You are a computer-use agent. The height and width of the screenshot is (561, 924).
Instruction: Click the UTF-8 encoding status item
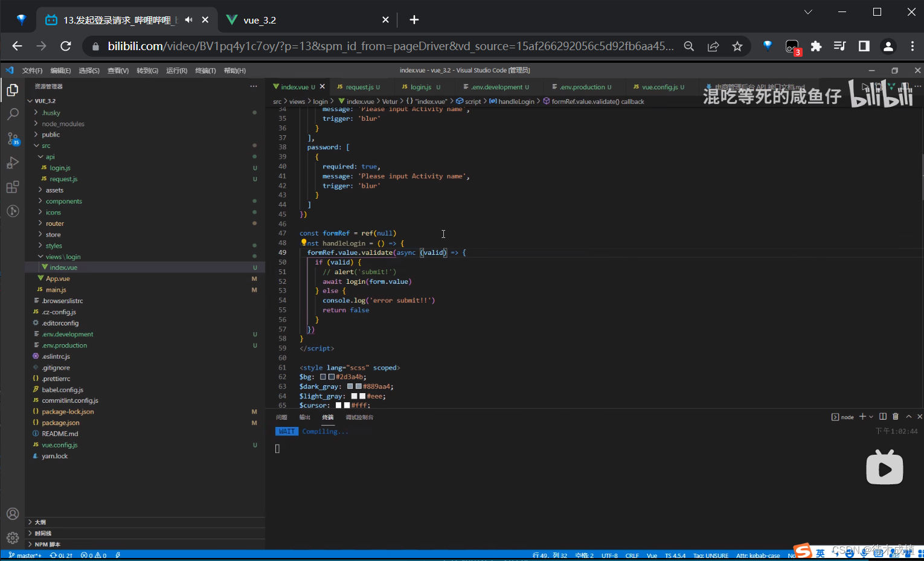(x=609, y=556)
